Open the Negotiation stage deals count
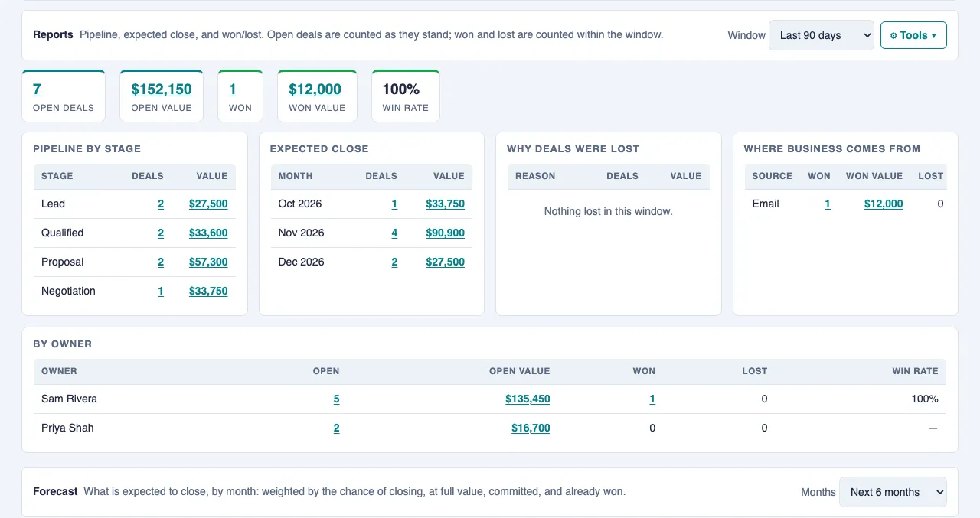The width and height of the screenshot is (980, 518). coord(161,291)
